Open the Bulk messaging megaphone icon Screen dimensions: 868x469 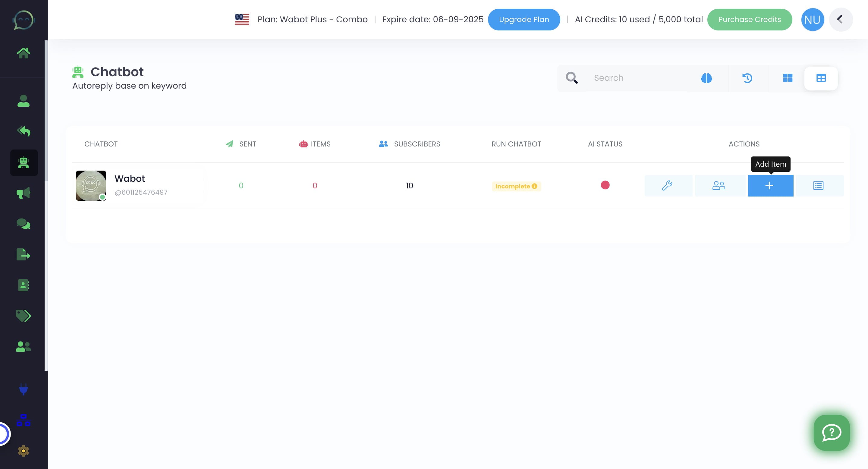pyautogui.click(x=23, y=193)
